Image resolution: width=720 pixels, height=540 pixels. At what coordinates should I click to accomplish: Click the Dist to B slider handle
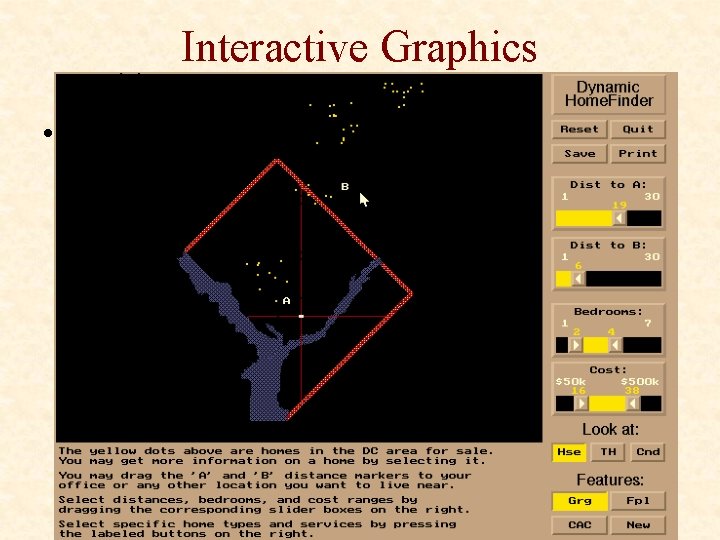click(579, 279)
